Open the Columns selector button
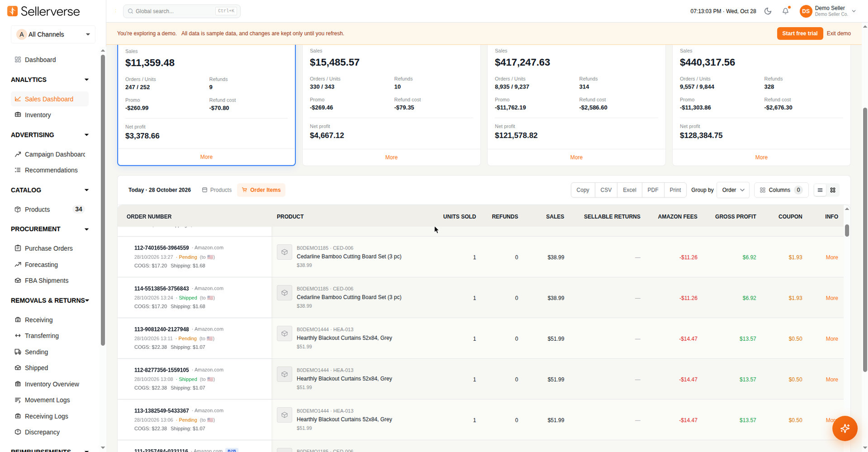The width and height of the screenshot is (868, 452). point(781,190)
